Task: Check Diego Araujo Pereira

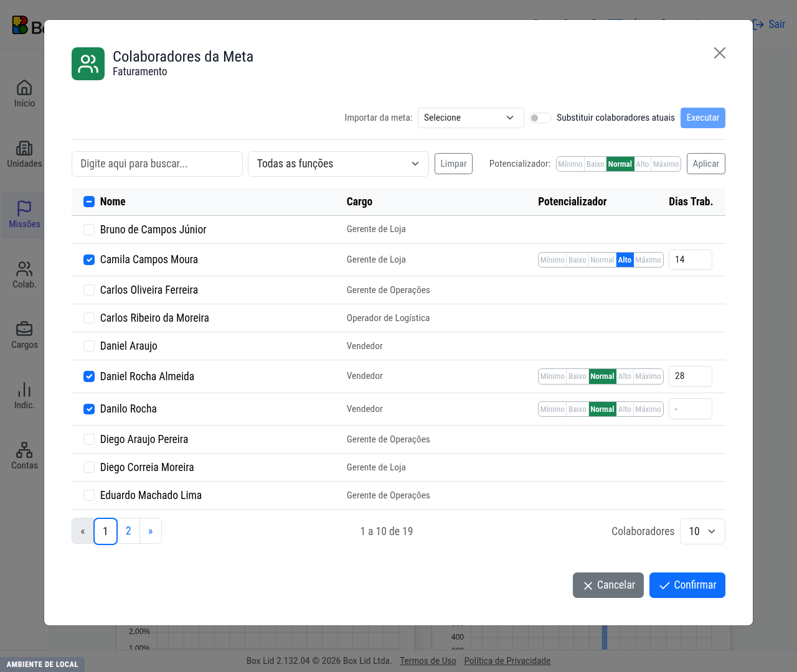Action: pos(89,439)
